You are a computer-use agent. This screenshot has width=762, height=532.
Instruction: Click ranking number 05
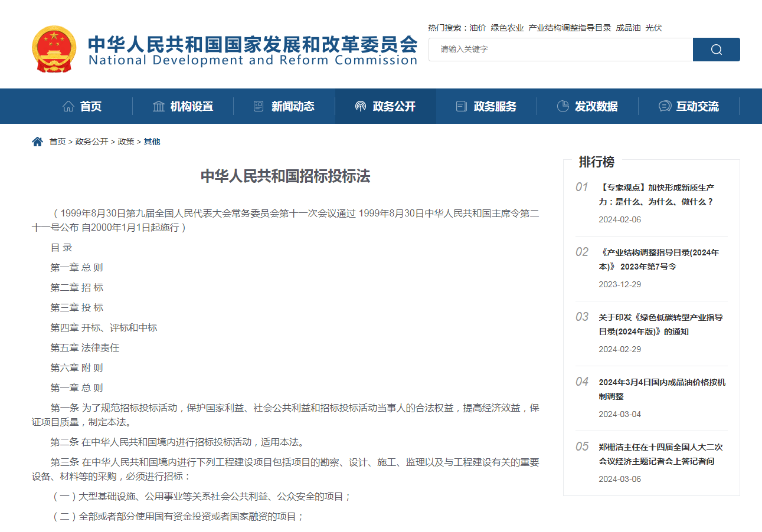click(582, 446)
